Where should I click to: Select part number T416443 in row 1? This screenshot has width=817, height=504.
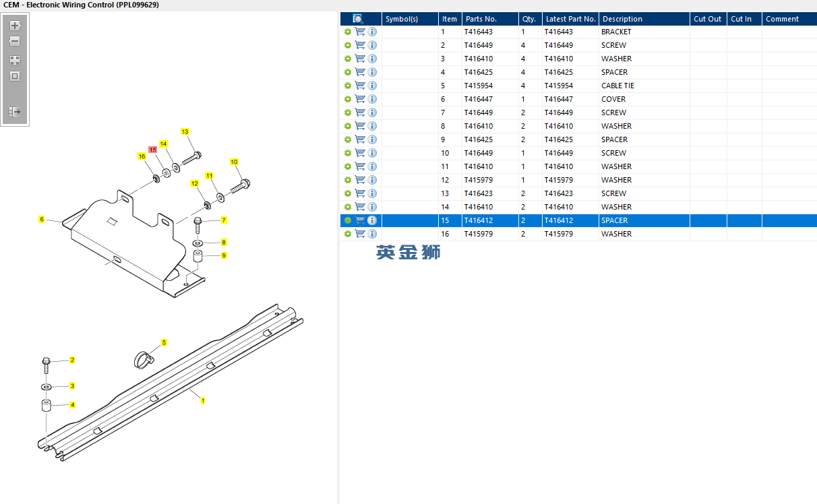[479, 32]
